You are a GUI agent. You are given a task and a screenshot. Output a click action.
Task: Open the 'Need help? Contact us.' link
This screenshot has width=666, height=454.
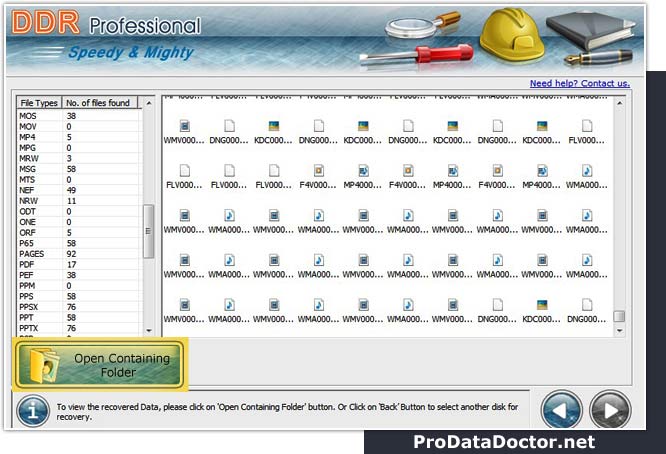pyautogui.click(x=580, y=83)
